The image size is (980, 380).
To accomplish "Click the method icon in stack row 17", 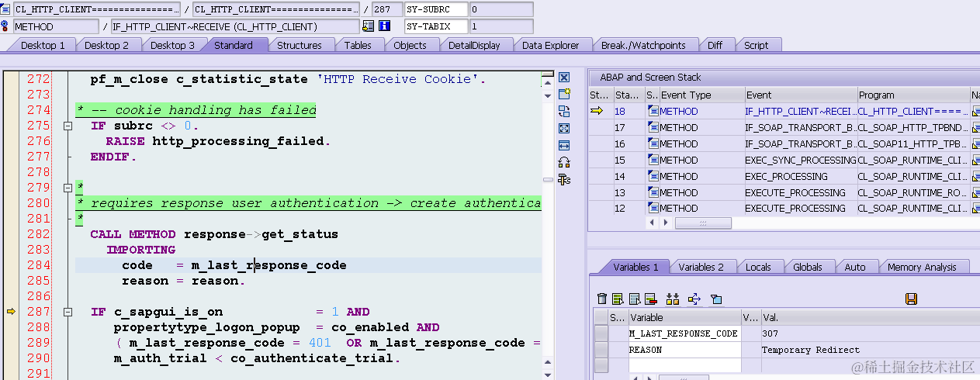I will 653,127.
